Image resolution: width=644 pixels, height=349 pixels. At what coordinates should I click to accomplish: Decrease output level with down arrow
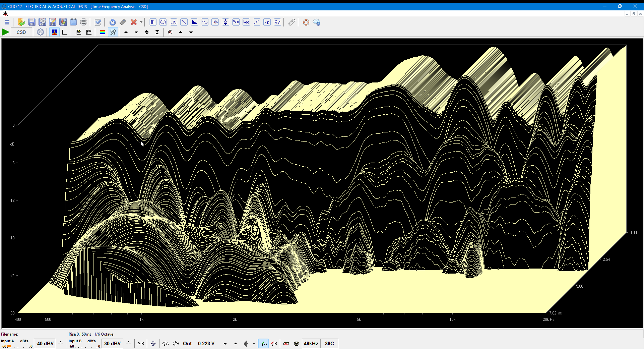point(225,344)
